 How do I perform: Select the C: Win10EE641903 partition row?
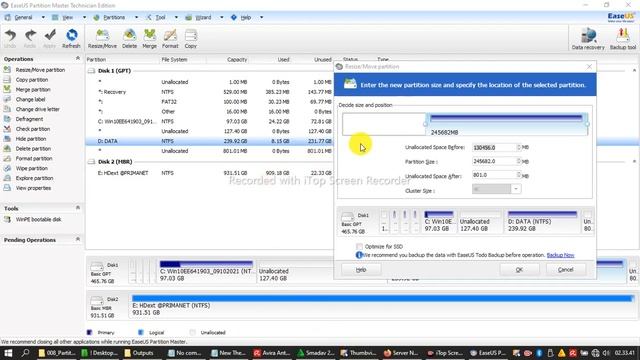point(209,122)
